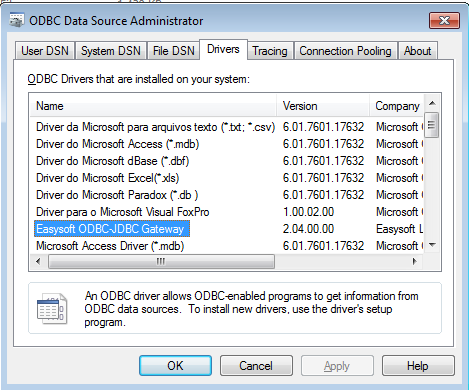Viewport: 469px width, 390px height.
Task: Click version cell of the dBase driver row
Action: (x=323, y=161)
